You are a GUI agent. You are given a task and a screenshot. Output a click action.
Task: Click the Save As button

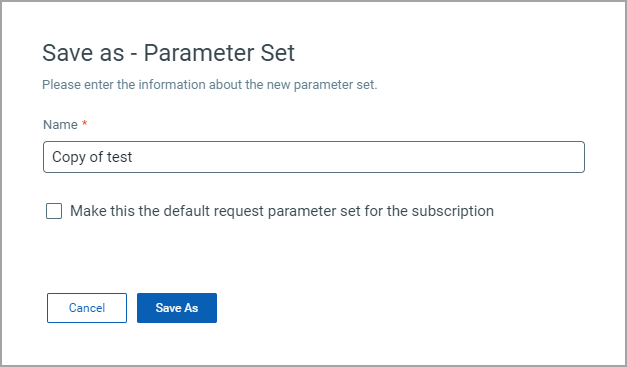coord(177,308)
